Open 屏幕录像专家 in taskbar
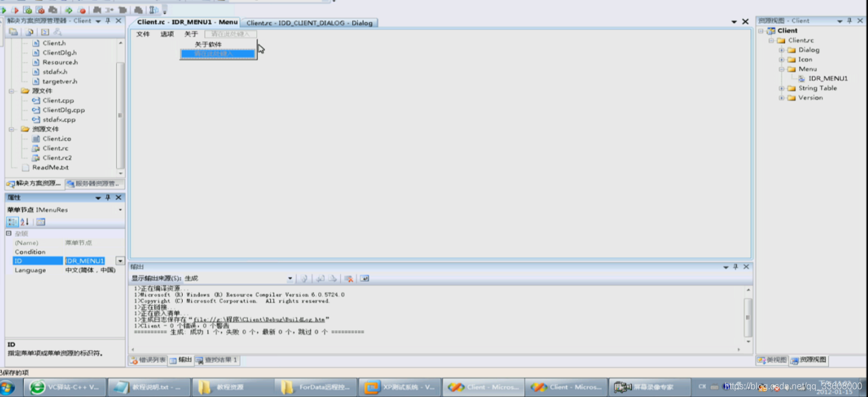 point(649,387)
